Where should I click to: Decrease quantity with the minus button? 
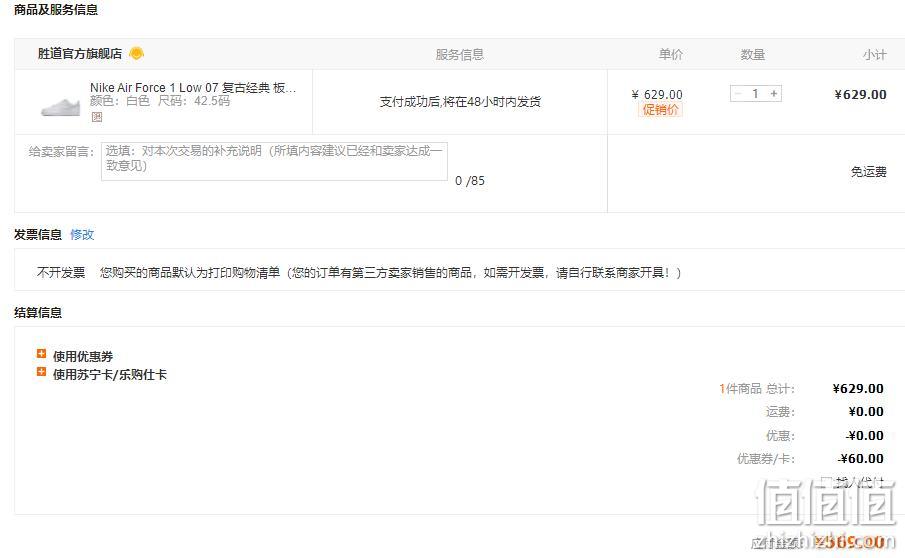(738, 93)
